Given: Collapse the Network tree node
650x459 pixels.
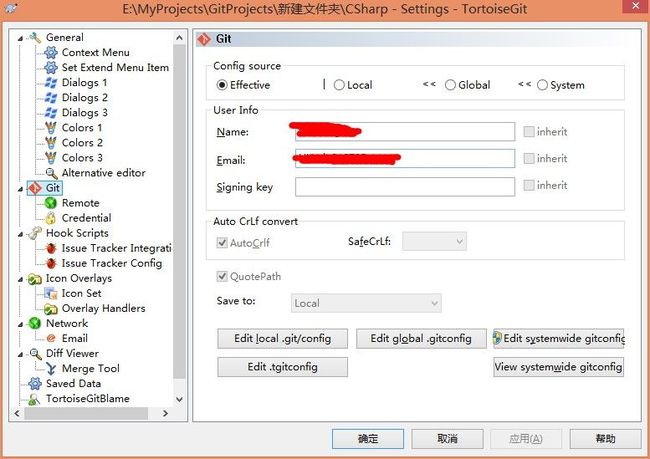Looking at the screenshot, I should click(20, 325).
